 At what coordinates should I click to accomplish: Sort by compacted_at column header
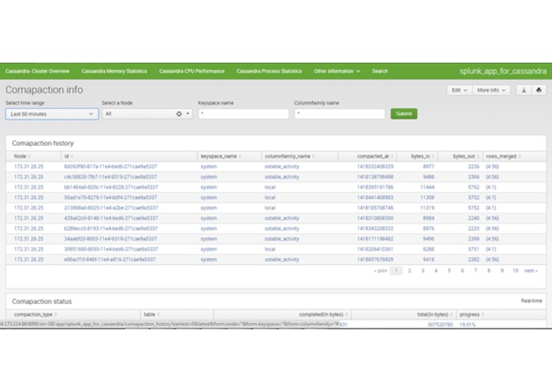pos(375,156)
